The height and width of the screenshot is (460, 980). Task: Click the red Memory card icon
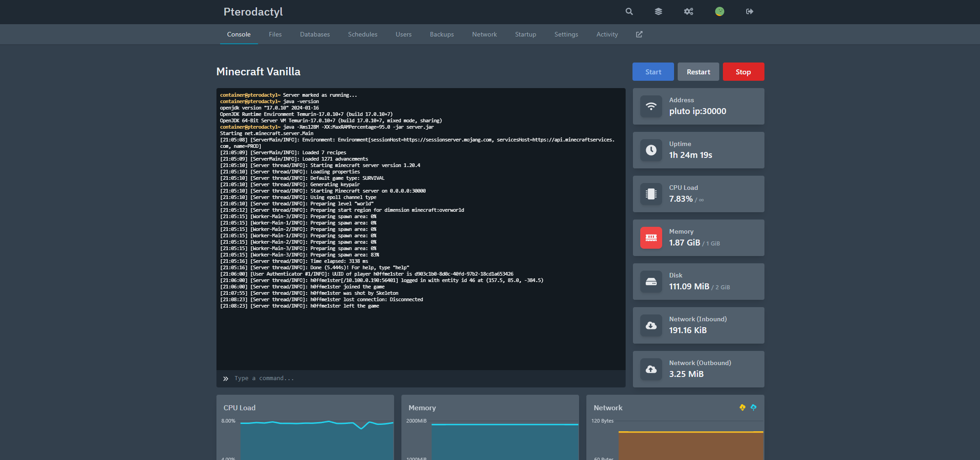tap(651, 237)
